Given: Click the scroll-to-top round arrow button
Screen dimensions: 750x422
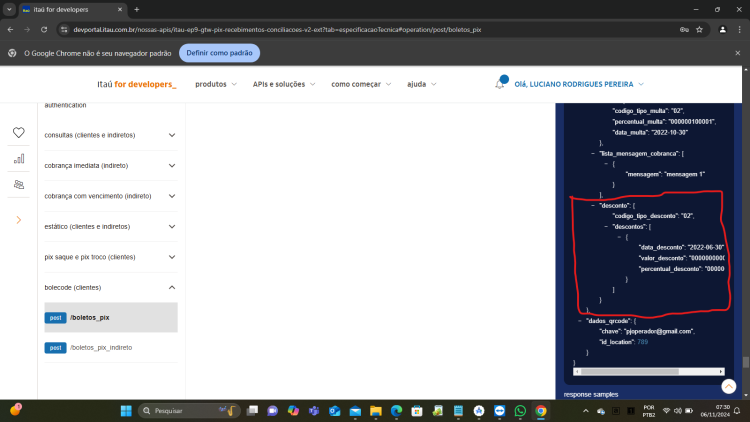Looking at the screenshot, I should (728, 386).
